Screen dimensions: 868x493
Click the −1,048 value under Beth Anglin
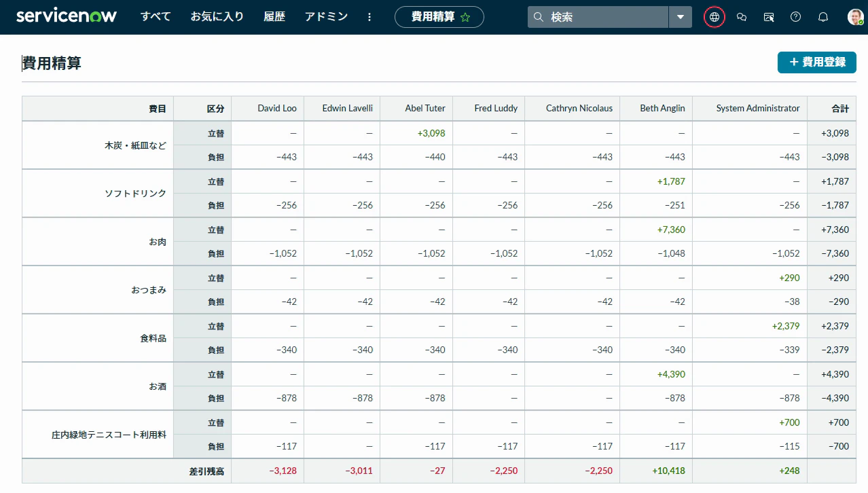(671, 253)
